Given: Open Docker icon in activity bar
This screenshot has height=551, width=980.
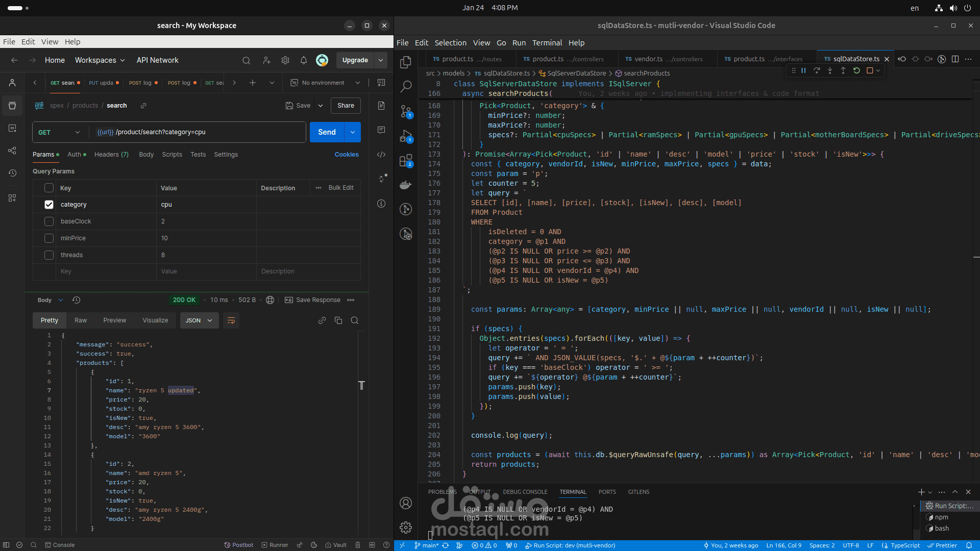Looking at the screenshot, I should click(406, 185).
